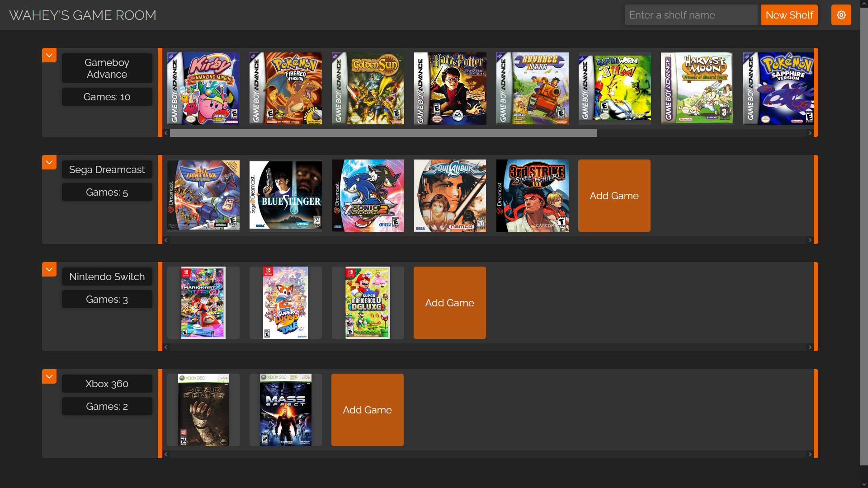The image size is (868, 488).
Task: Select Pokemon Sapphire Version cover
Action: (x=778, y=89)
